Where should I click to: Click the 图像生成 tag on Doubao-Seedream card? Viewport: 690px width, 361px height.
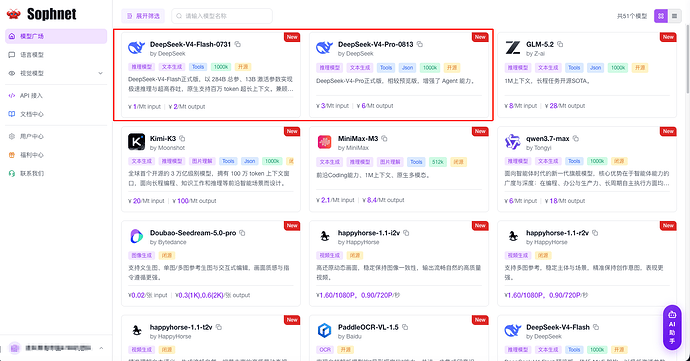(x=141, y=255)
